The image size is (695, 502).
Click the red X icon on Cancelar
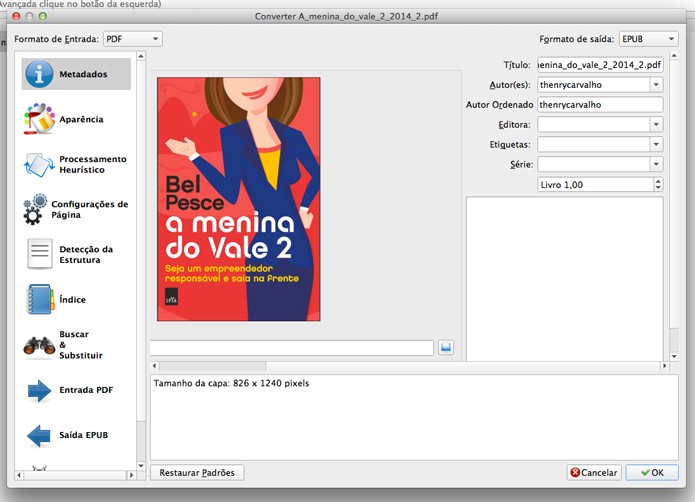tap(575, 472)
